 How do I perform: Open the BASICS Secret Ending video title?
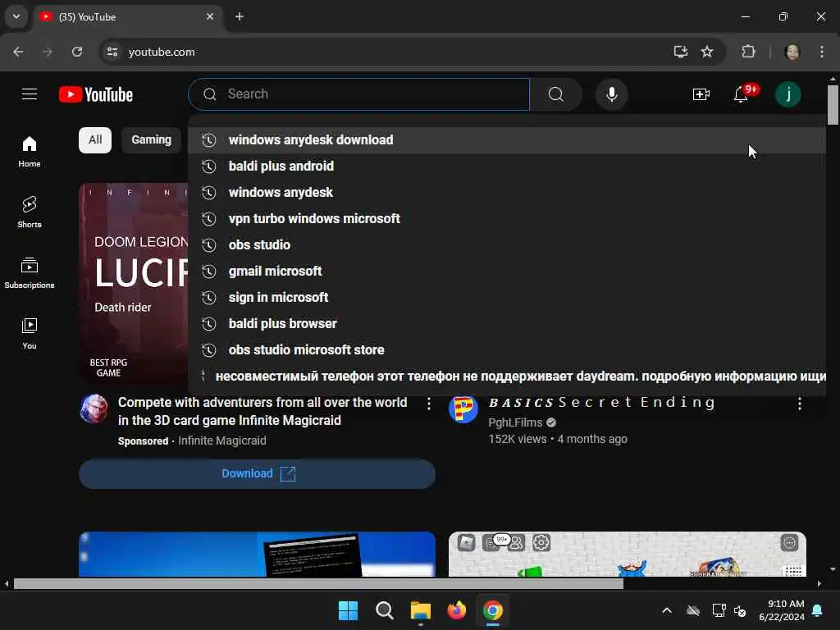pyautogui.click(x=601, y=402)
